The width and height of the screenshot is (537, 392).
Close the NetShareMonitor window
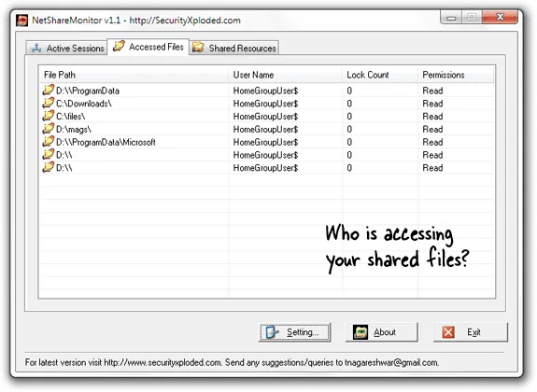coord(500,17)
